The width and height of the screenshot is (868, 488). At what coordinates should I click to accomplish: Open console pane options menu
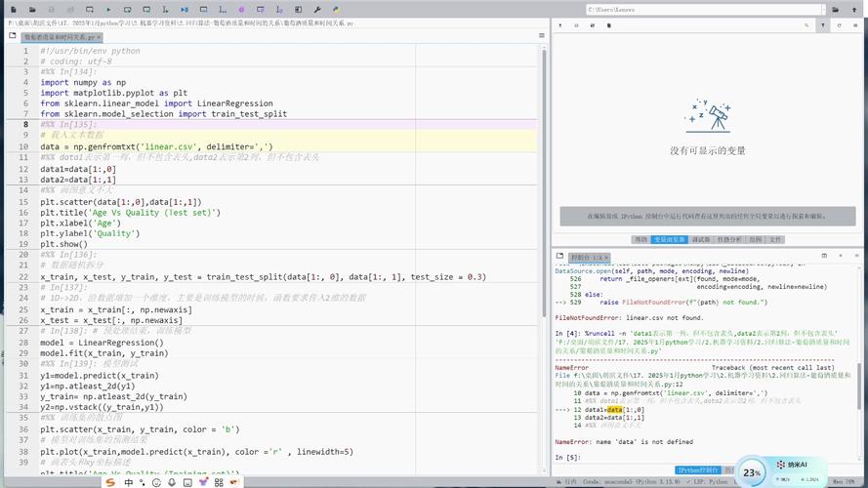[x=856, y=256]
